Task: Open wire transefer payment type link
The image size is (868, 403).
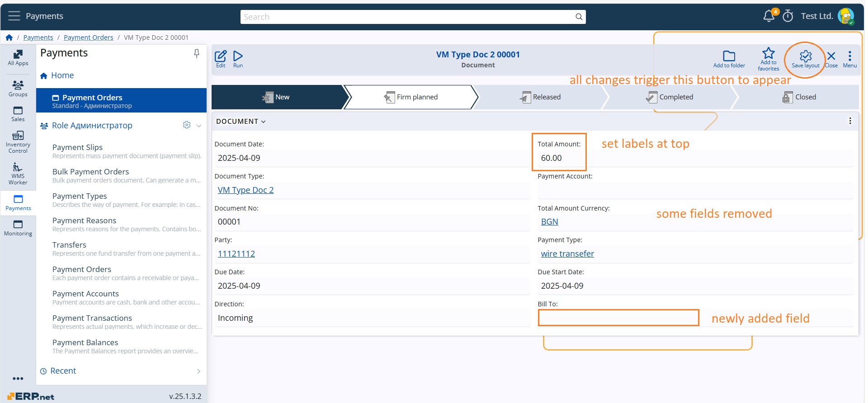Action: pos(567,254)
